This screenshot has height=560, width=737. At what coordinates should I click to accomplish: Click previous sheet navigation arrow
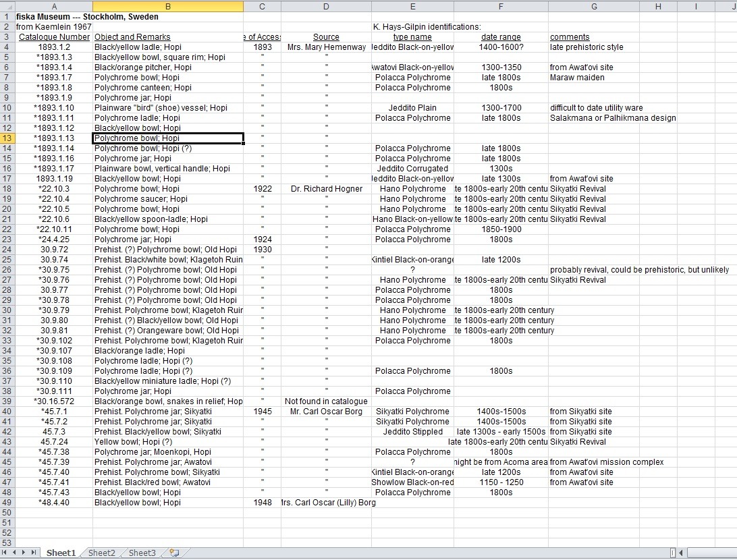coord(14,553)
